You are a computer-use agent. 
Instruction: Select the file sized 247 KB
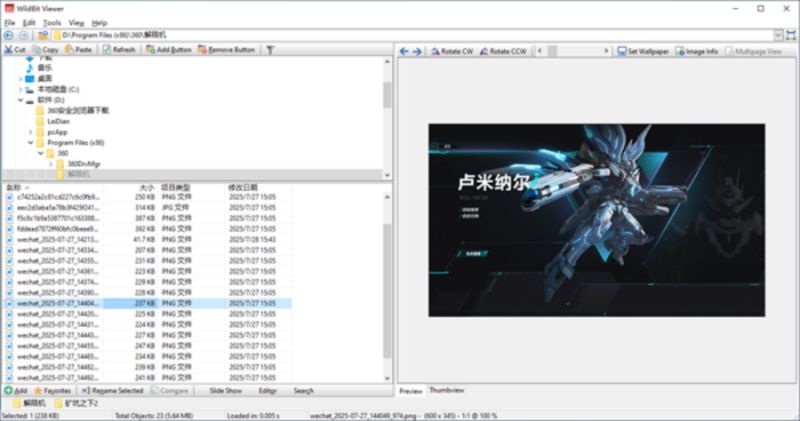click(x=148, y=345)
